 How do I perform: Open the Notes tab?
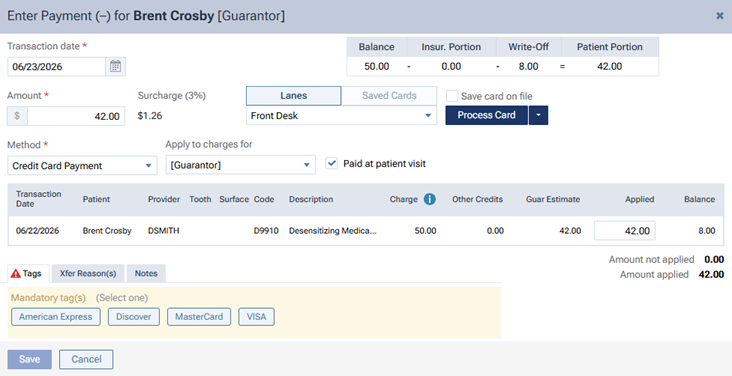click(146, 274)
